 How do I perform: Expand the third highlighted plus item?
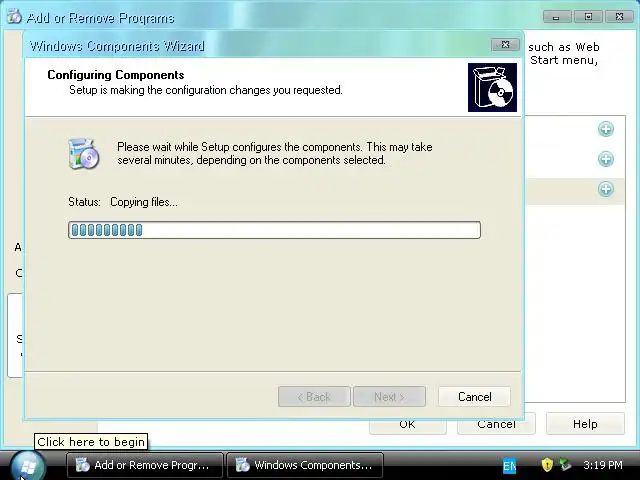pyautogui.click(x=606, y=189)
